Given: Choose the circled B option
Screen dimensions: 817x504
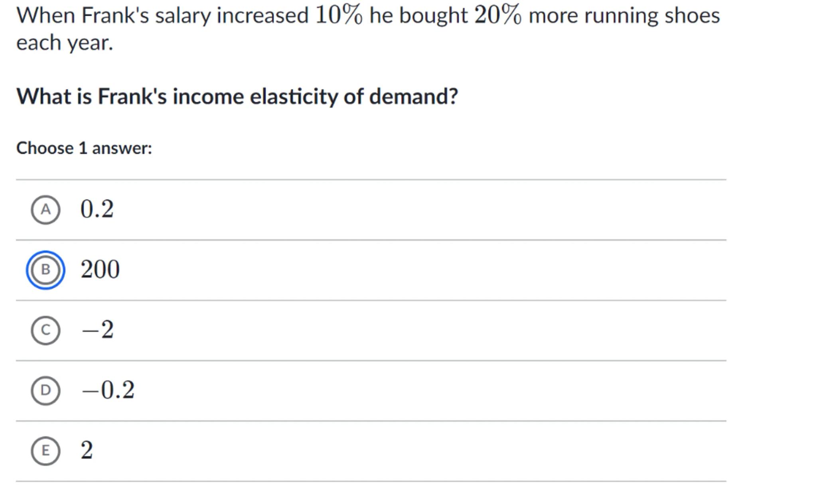Looking at the screenshot, I should [x=45, y=270].
